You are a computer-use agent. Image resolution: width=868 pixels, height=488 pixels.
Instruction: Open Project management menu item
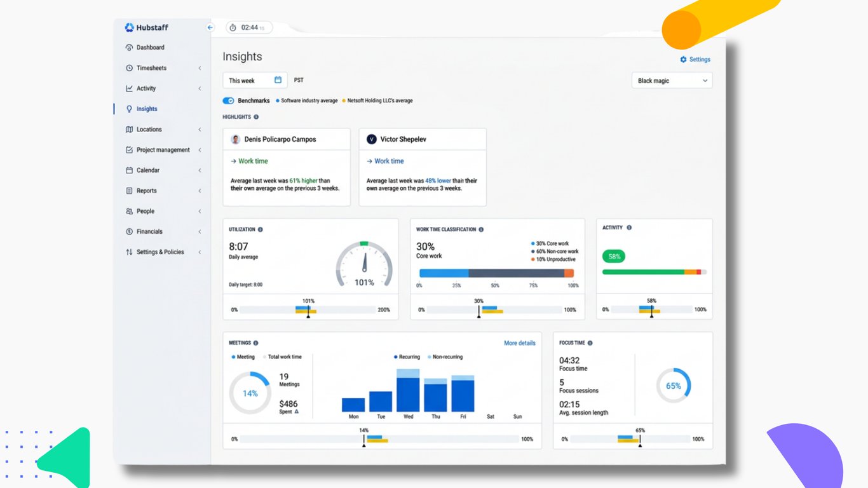pos(163,150)
